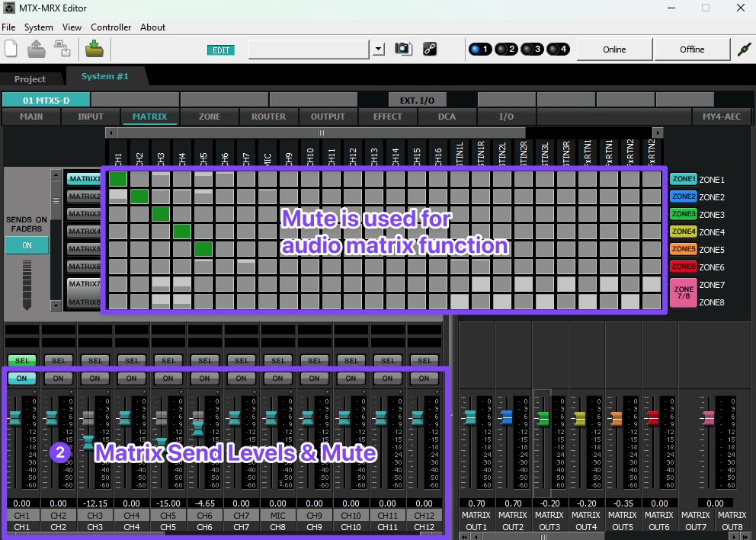
Task: Create a new project with the blank page icon
Action: pos(11,50)
